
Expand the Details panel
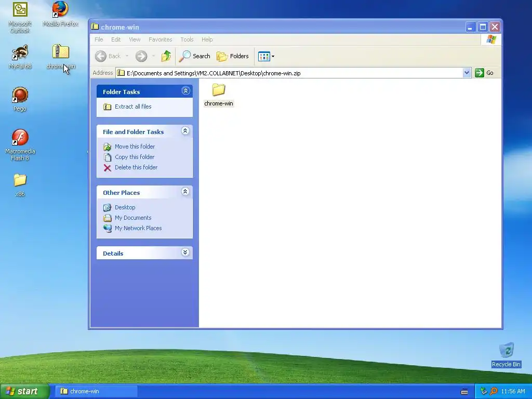point(185,252)
